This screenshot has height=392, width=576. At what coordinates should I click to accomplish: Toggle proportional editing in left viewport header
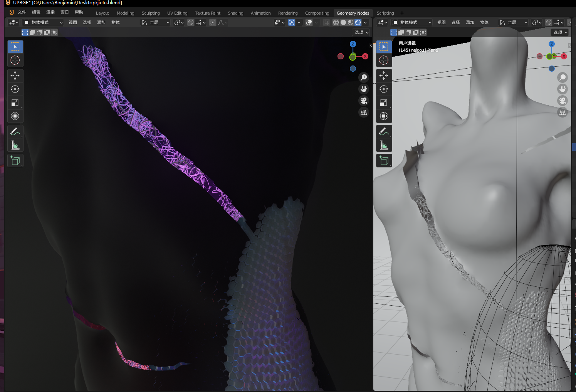pos(213,22)
